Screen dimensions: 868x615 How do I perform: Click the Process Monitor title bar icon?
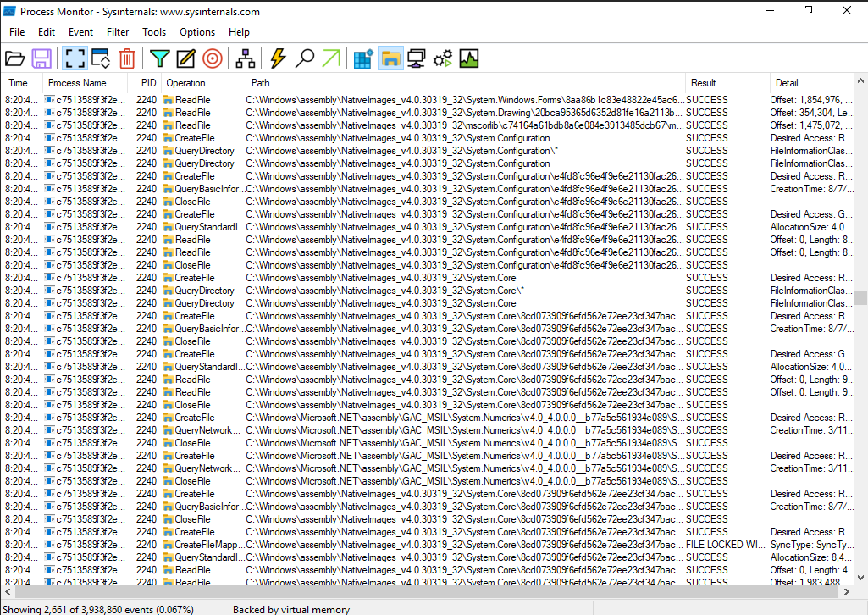pyautogui.click(x=9, y=11)
